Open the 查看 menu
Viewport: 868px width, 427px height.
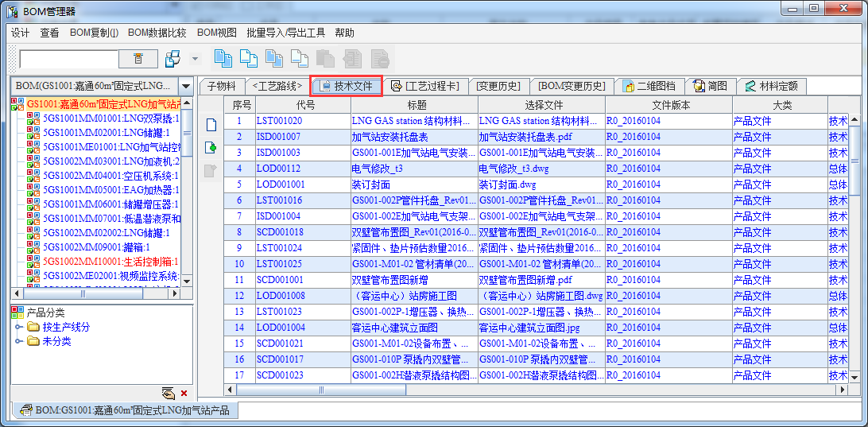click(x=49, y=33)
